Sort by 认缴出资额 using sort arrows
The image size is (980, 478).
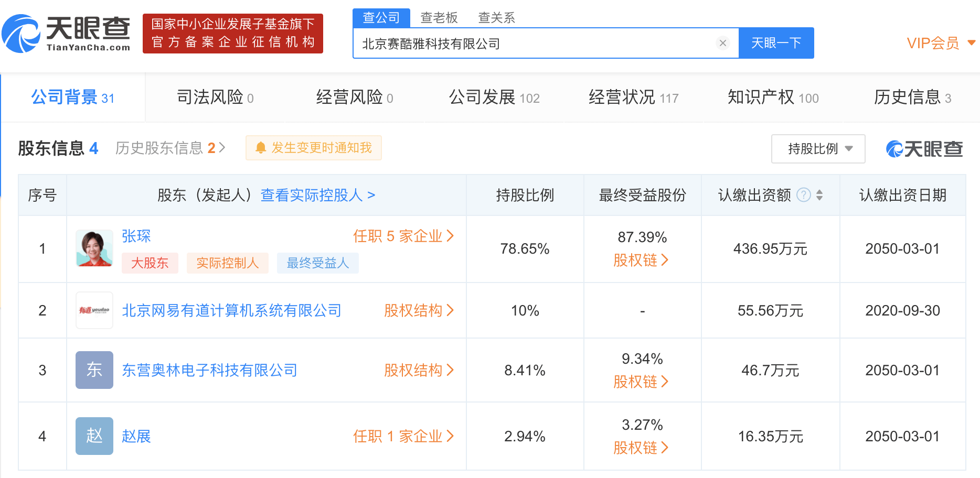point(819,195)
